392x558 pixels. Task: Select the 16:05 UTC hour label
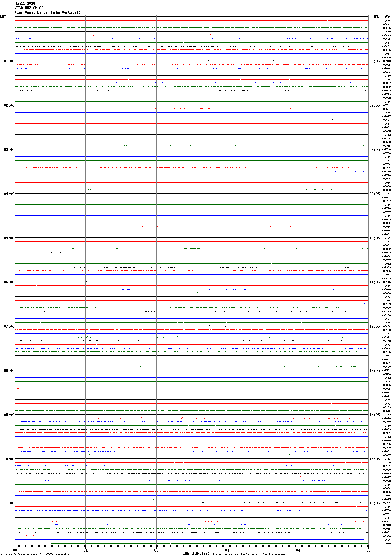pyautogui.click(x=375, y=503)
